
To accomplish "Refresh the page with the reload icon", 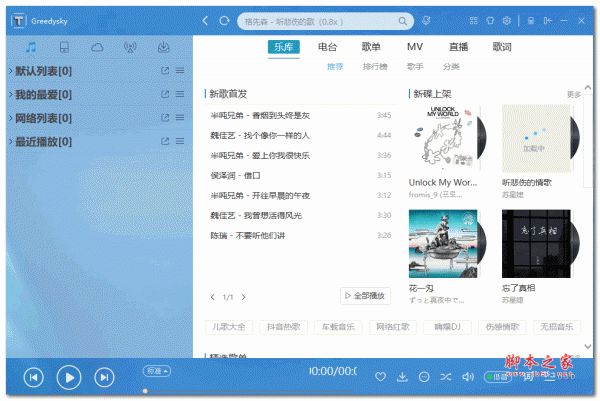I will pos(224,21).
